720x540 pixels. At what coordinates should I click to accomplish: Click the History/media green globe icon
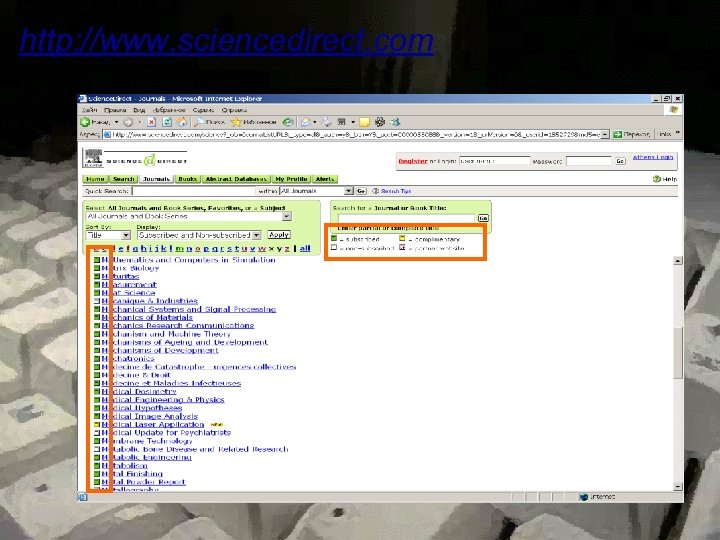(x=288, y=122)
